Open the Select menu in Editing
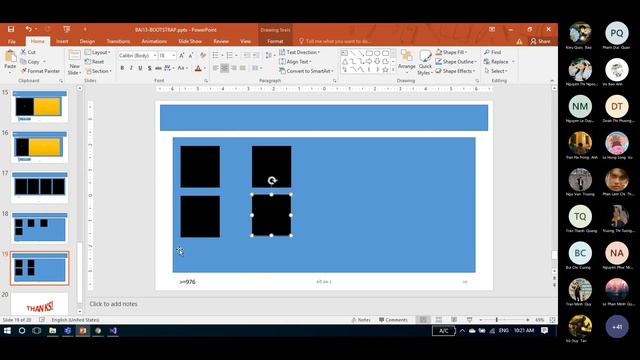Image resolution: width=640 pixels, height=360 pixels. click(496, 71)
